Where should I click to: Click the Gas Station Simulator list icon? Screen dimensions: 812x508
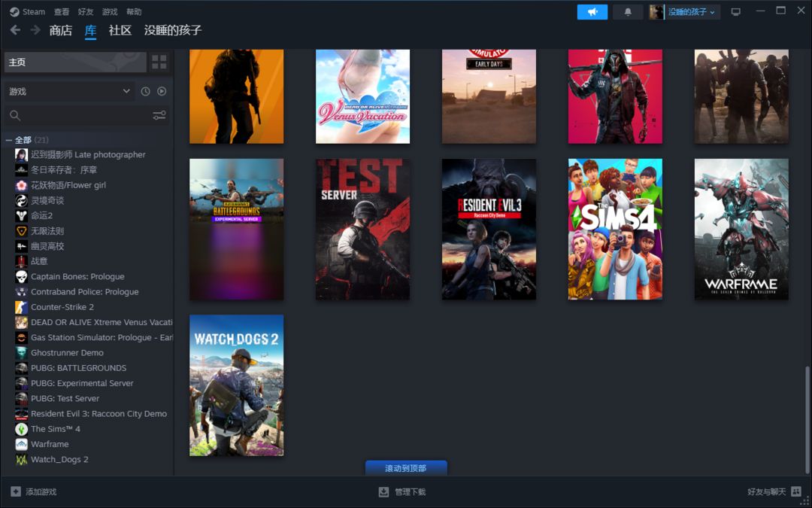(21, 337)
